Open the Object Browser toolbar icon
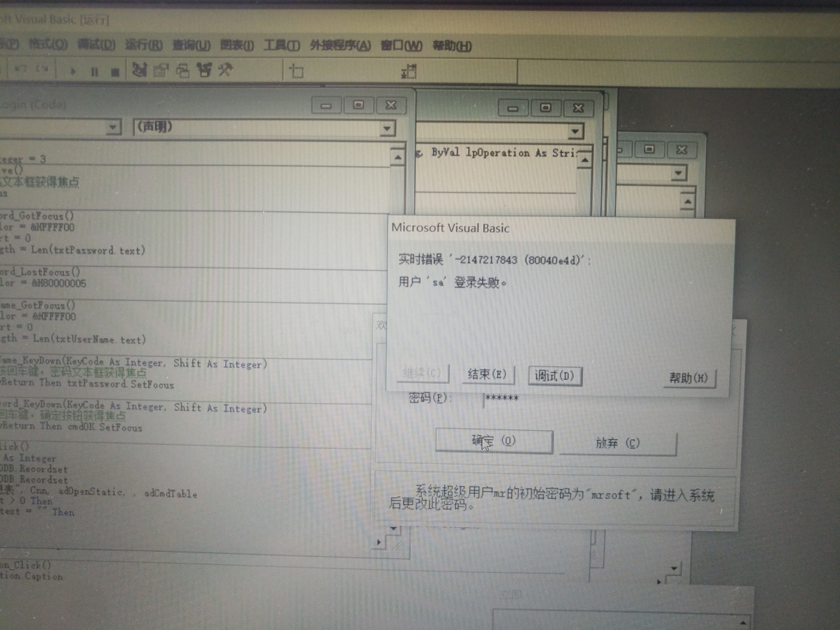Viewport: 840px width, 630px height. click(204, 70)
